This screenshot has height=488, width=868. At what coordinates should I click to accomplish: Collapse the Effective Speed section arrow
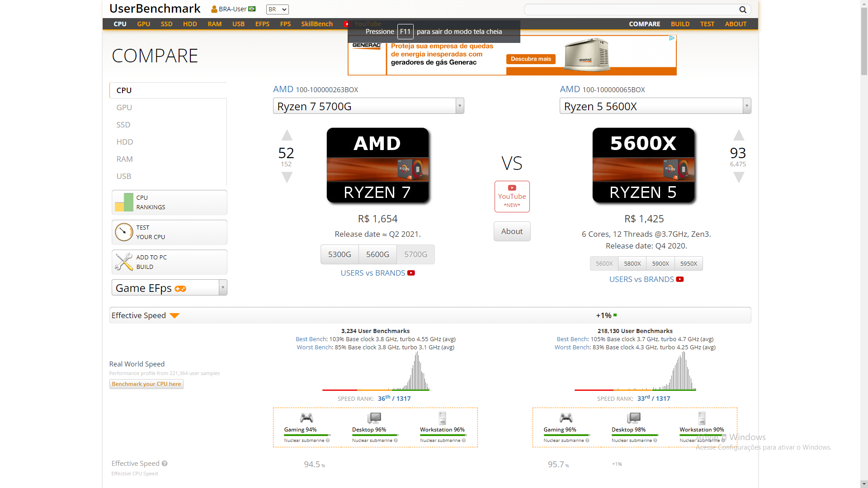coord(175,316)
